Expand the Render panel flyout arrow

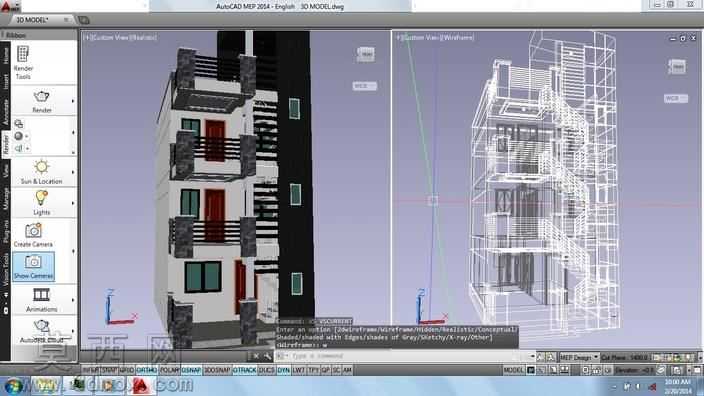tap(73, 101)
